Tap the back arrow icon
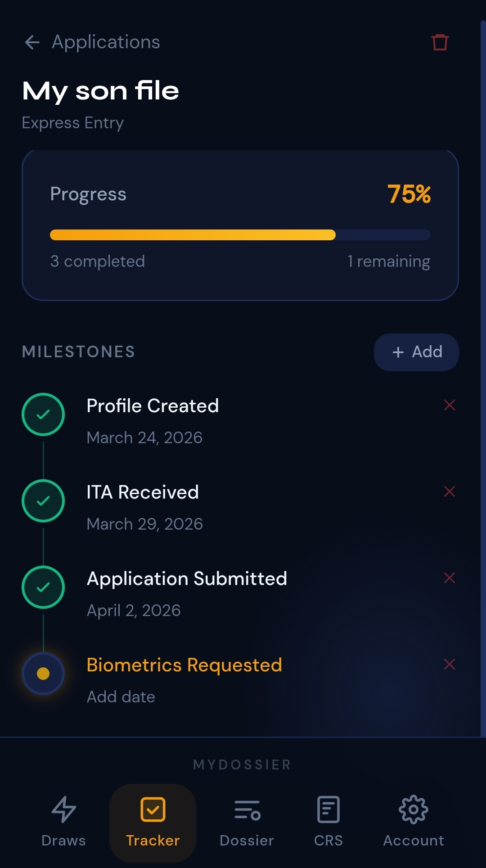This screenshot has width=486, height=868. (x=32, y=42)
